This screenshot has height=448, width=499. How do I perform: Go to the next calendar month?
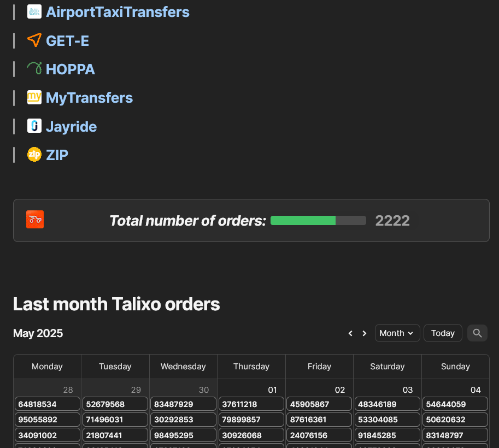365,333
